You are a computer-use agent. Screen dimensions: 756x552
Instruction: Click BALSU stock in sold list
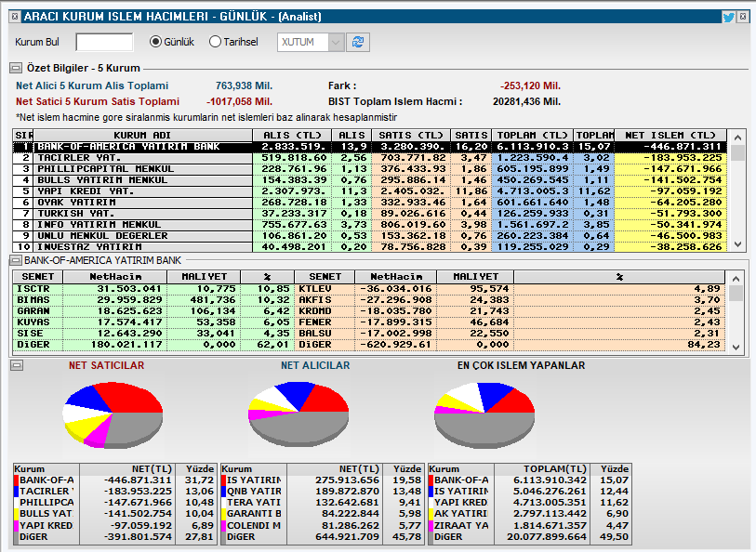[315, 334]
